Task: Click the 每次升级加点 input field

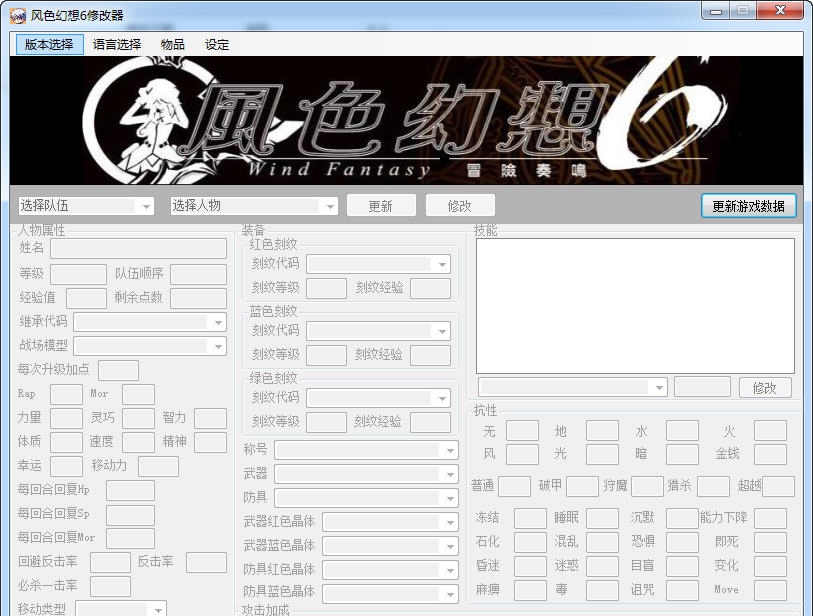Action: tap(118, 370)
